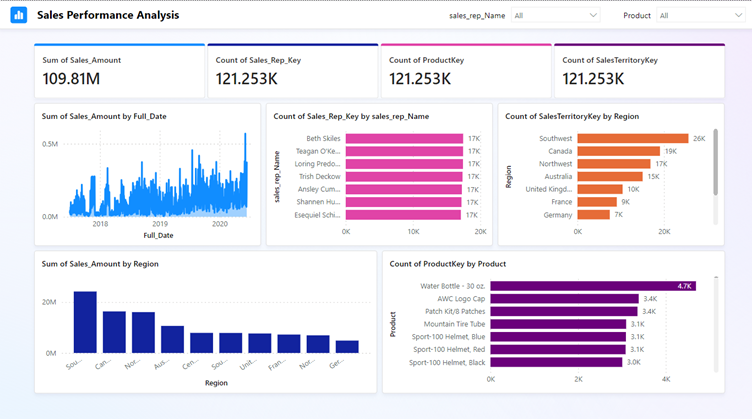
Task: Select the orange Southwest region bar
Action: [632, 139]
